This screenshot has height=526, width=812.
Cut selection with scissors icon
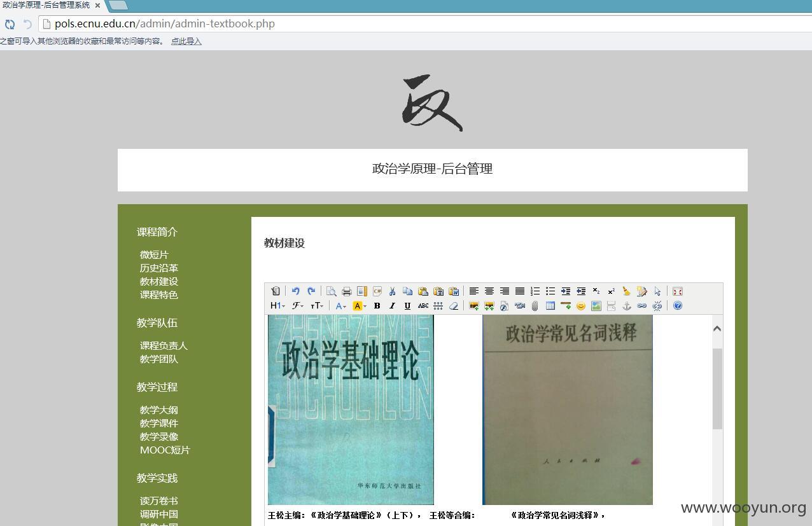click(393, 291)
